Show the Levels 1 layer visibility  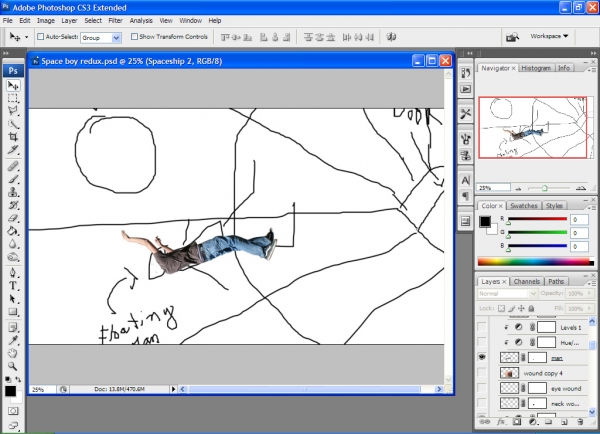tap(482, 327)
